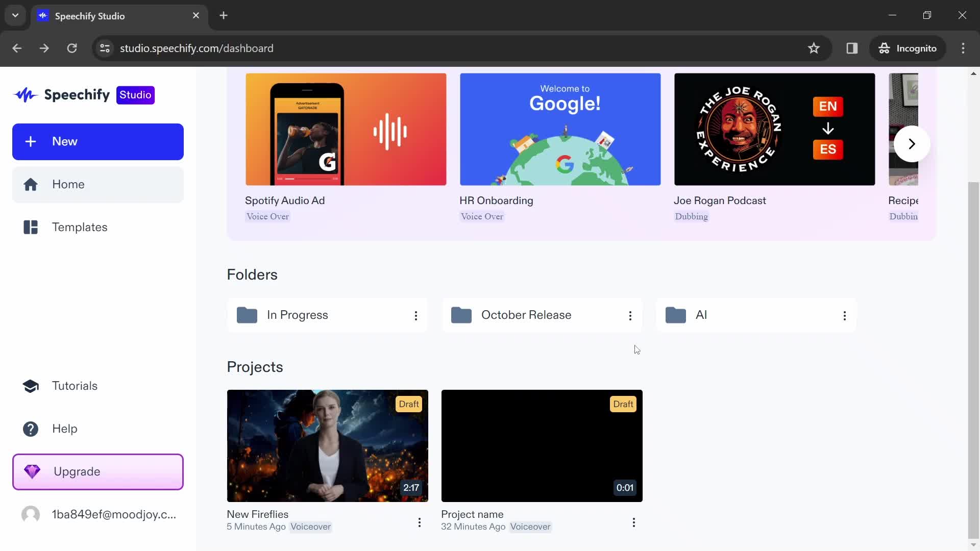Open options for In Progress folder
Screen dimensions: 980x551
click(415, 315)
